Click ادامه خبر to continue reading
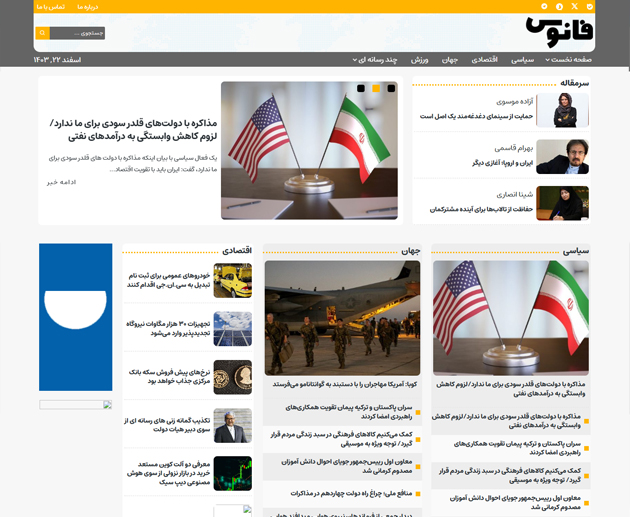The width and height of the screenshot is (630, 517). pos(61,182)
